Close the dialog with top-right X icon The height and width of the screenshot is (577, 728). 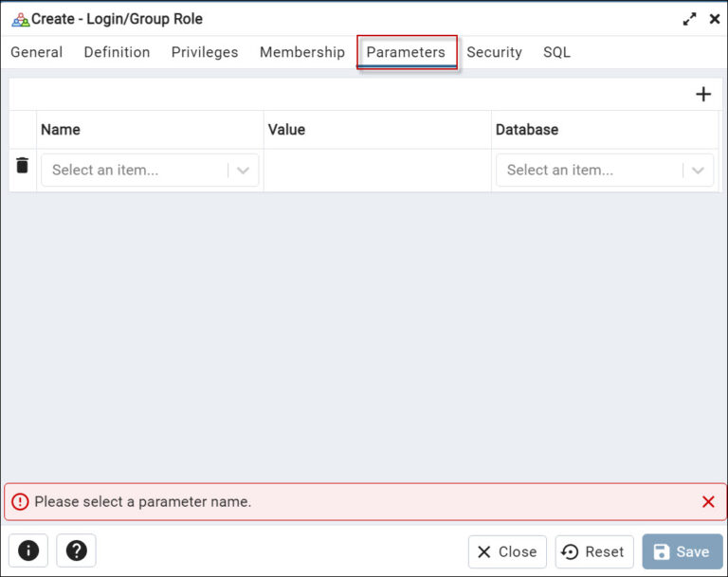[x=715, y=19]
